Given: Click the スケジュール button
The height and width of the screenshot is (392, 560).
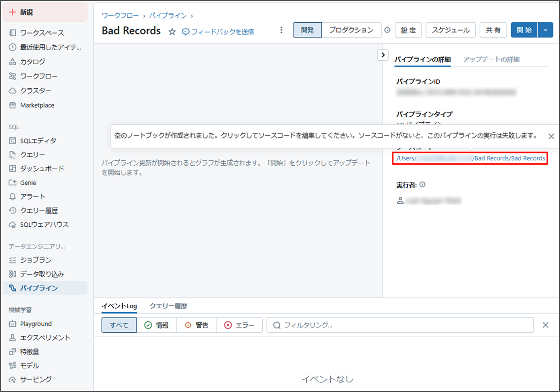Looking at the screenshot, I should (x=451, y=30).
